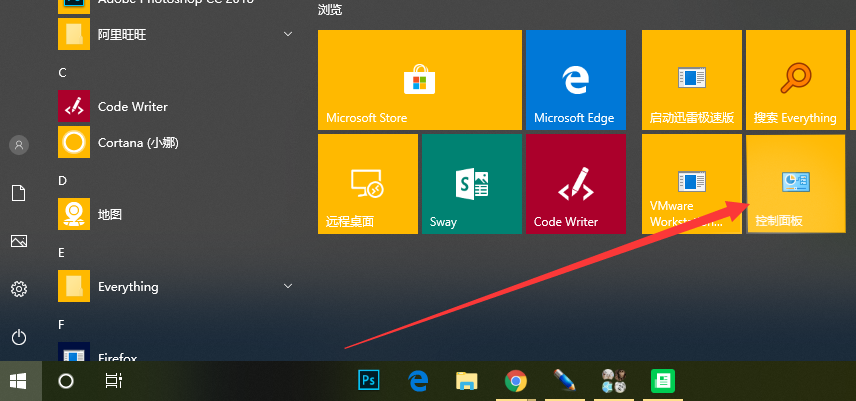Click the letter C section header
The height and width of the screenshot is (401, 856).
(62, 73)
